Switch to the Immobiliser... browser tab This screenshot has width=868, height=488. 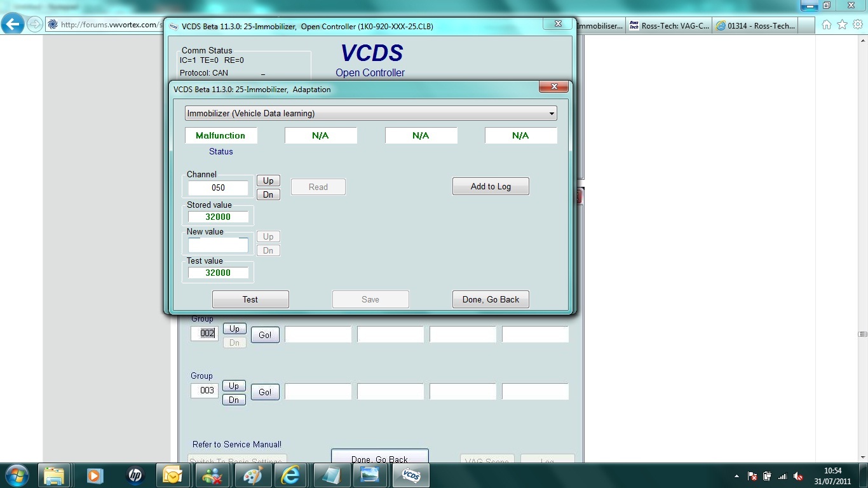click(600, 25)
